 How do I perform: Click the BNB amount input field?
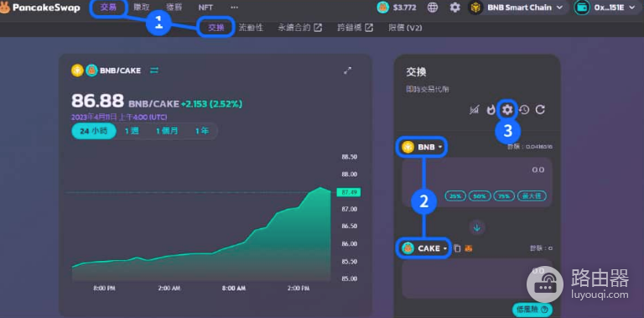click(477, 170)
